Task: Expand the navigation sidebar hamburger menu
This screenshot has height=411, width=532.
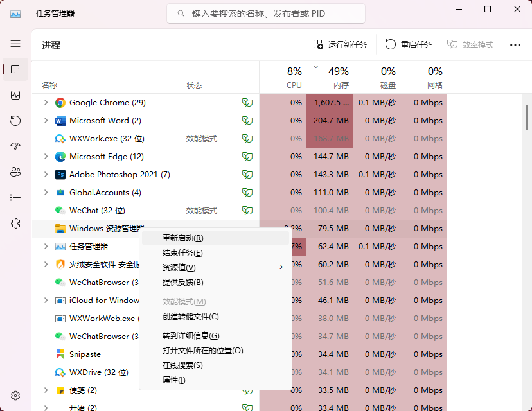Action: coord(15,44)
